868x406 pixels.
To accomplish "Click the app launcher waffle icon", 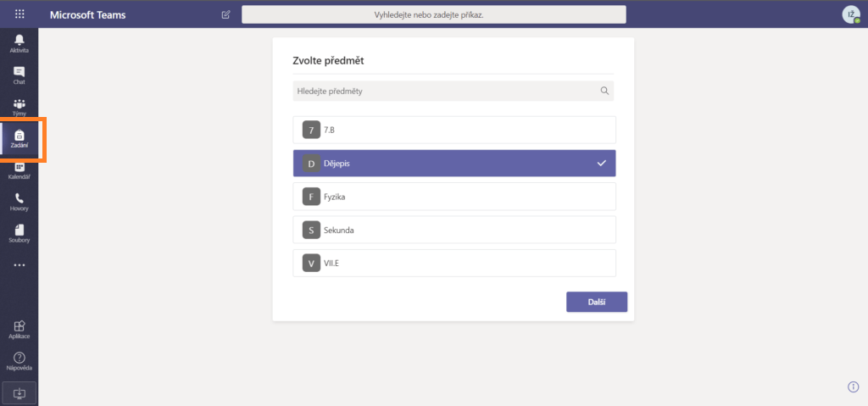I will (19, 14).
